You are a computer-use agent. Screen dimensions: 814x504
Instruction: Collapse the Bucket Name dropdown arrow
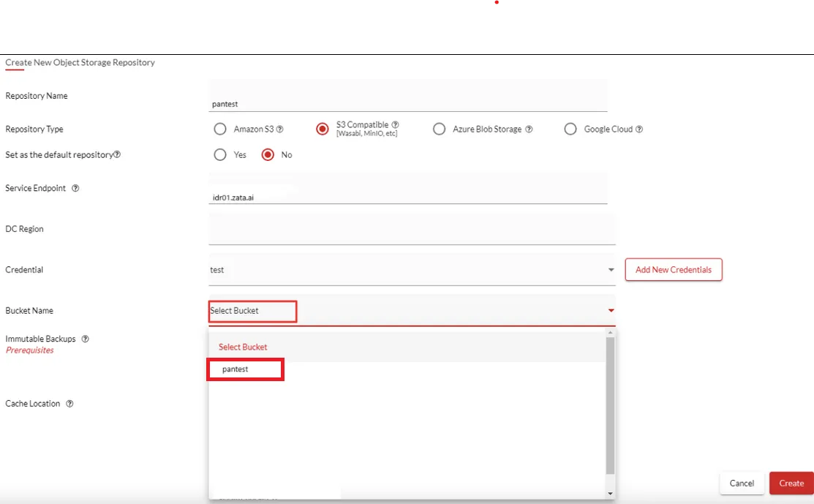(x=611, y=310)
